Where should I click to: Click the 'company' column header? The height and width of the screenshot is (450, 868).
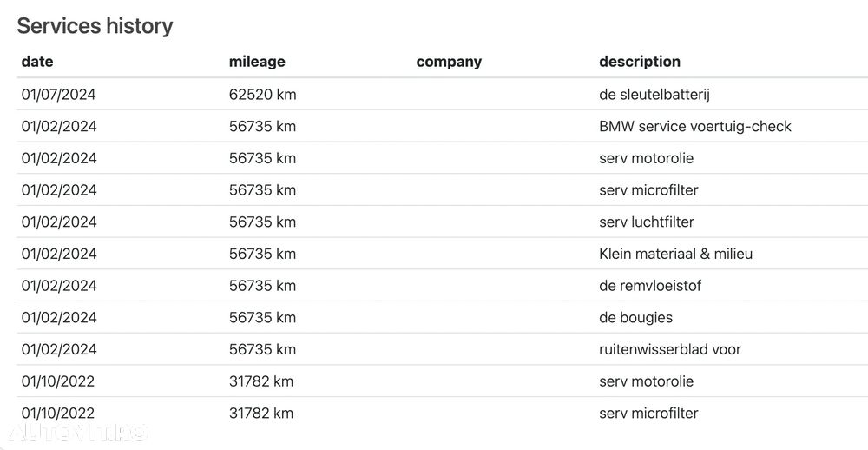[449, 62]
